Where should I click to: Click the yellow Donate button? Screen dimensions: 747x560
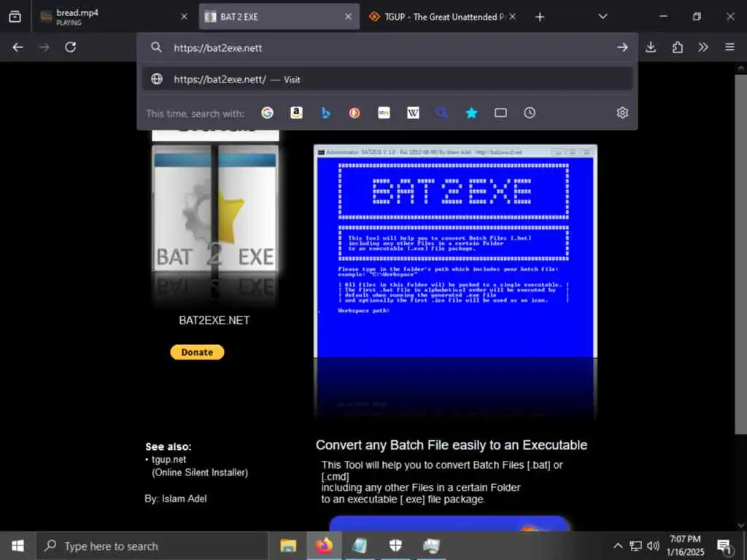pyautogui.click(x=197, y=352)
